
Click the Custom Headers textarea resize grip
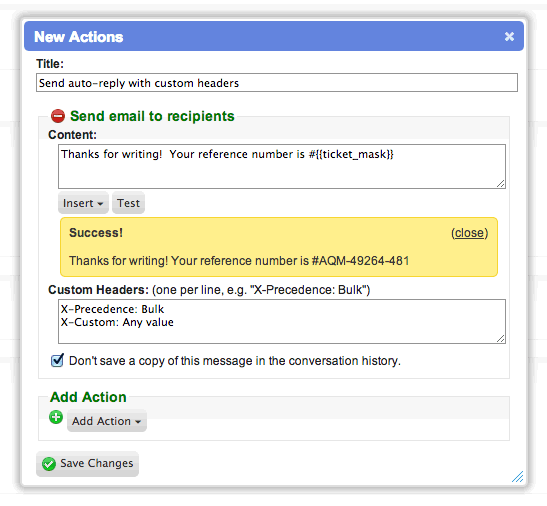tap(501, 338)
